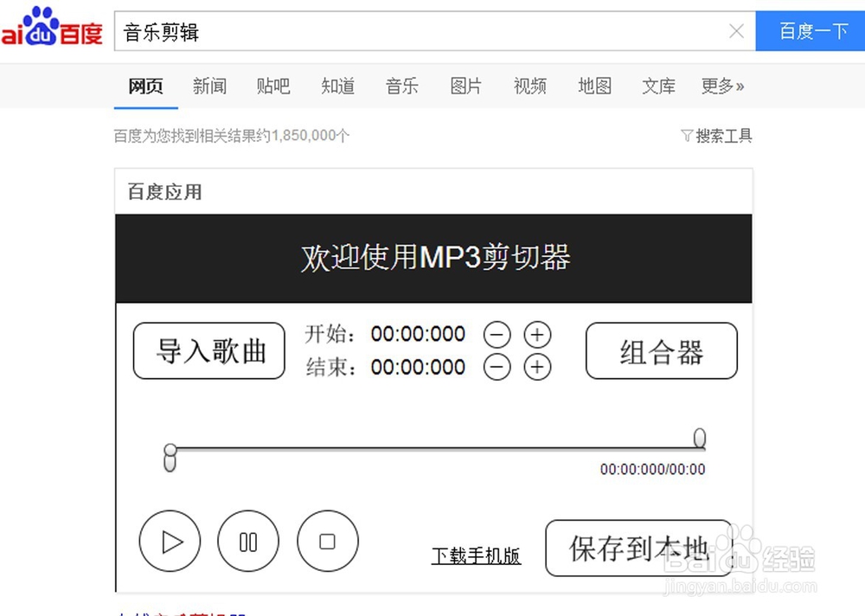Click the result count text 1,850,000个
This screenshot has height=616, width=865.
[311, 136]
